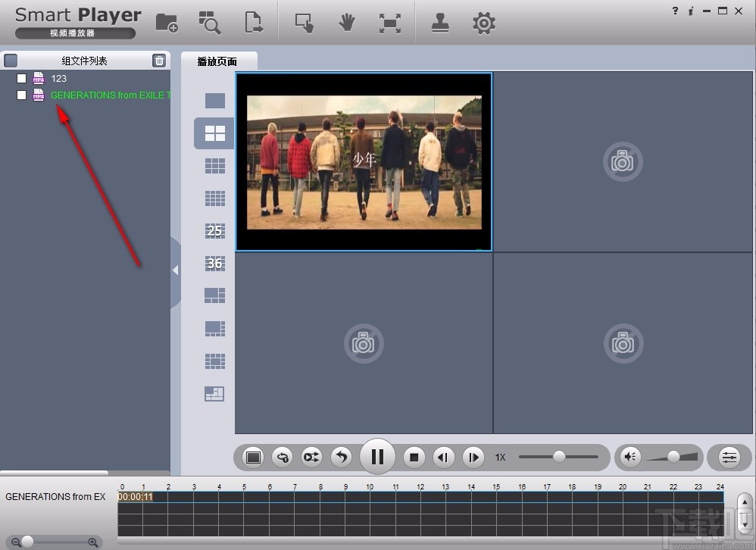This screenshot has width=756, height=550.
Task: Open the video adjustment sliders panel
Action: [x=729, y=457]
